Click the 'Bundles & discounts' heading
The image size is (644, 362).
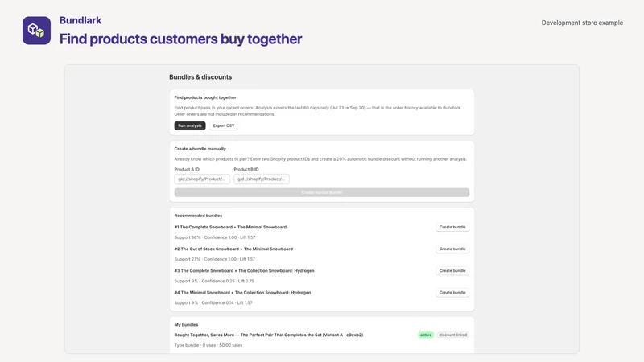[x=200, y=76]
